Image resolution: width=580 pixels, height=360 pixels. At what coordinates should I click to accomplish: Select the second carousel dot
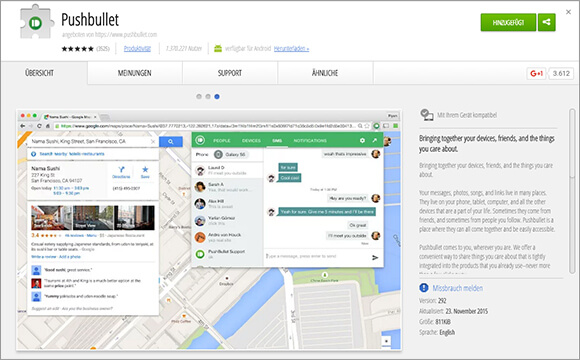(x=208, y=97)
